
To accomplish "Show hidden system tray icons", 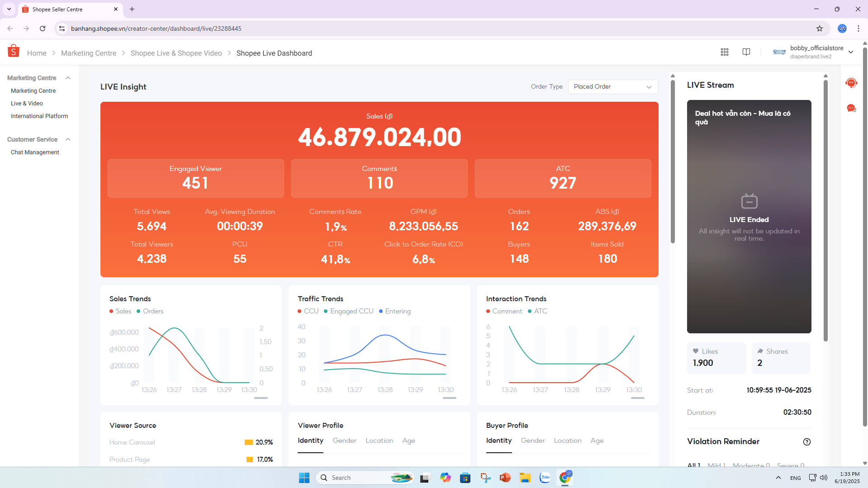I will pos(778,478).
